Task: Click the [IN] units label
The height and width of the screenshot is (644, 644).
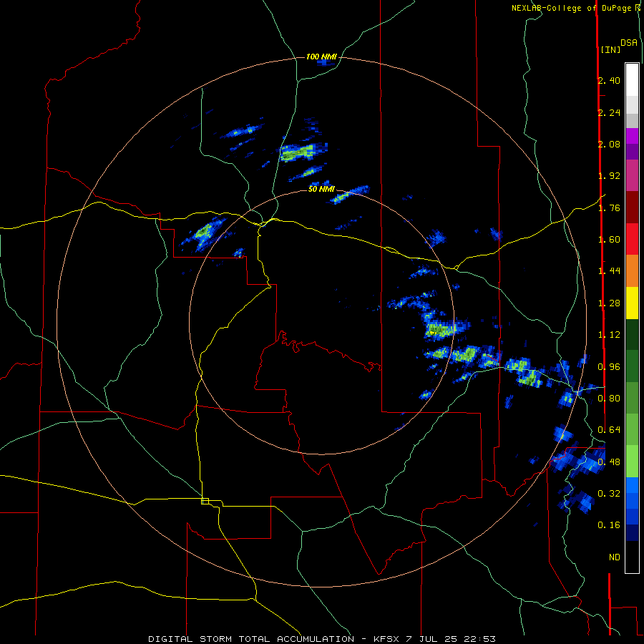Action: click(610, 49)
